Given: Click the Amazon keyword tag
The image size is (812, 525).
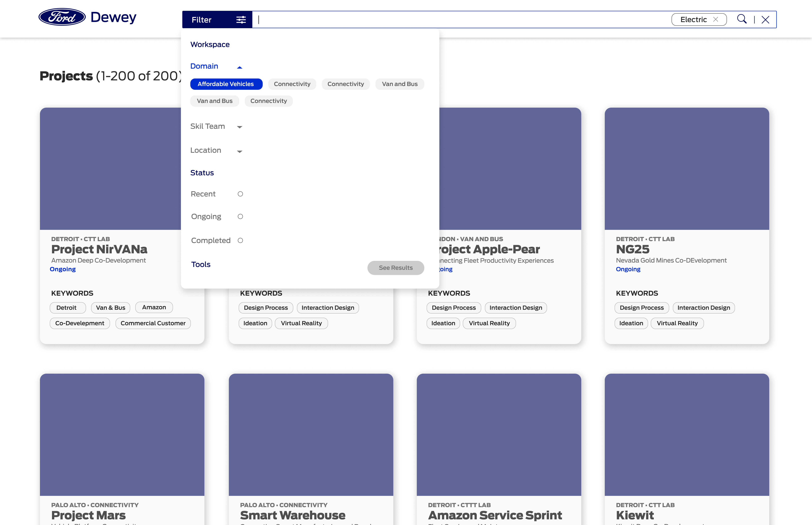Looking at the screenshot, I should [x=154, y=308].
